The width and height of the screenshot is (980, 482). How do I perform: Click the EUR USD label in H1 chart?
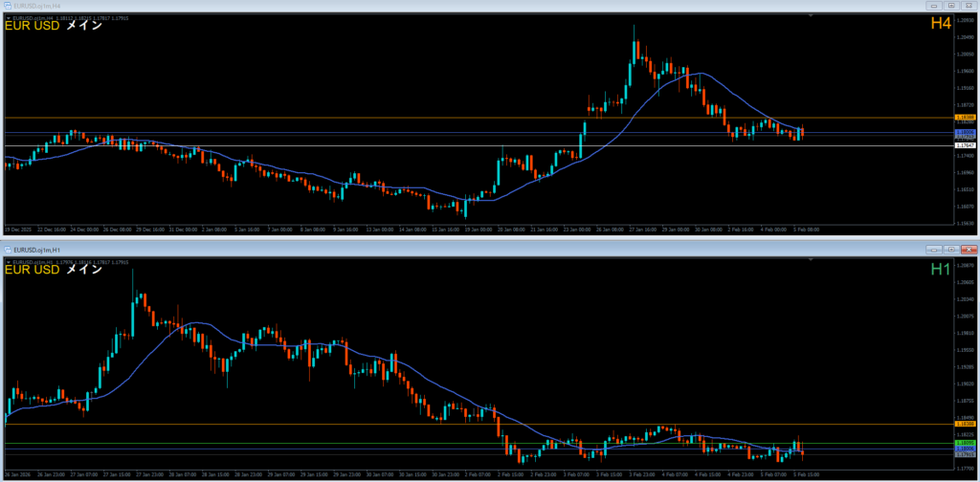(32, 270)
